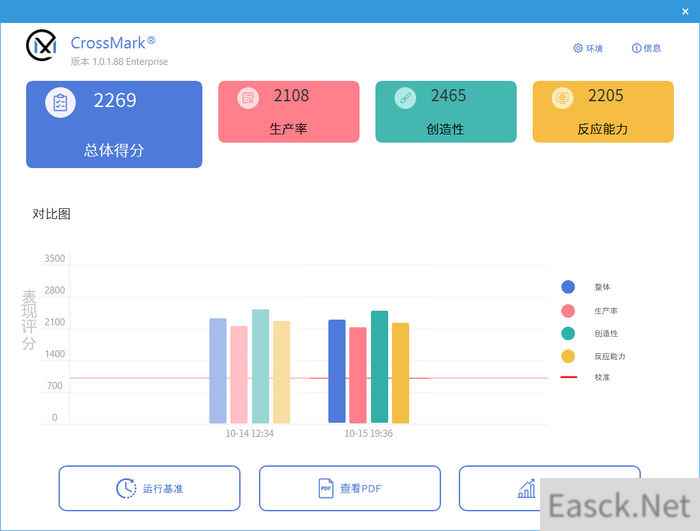Click the 10-15 19:36 date label
This screenshot has height=531, width=700.
tap(368, 434)
